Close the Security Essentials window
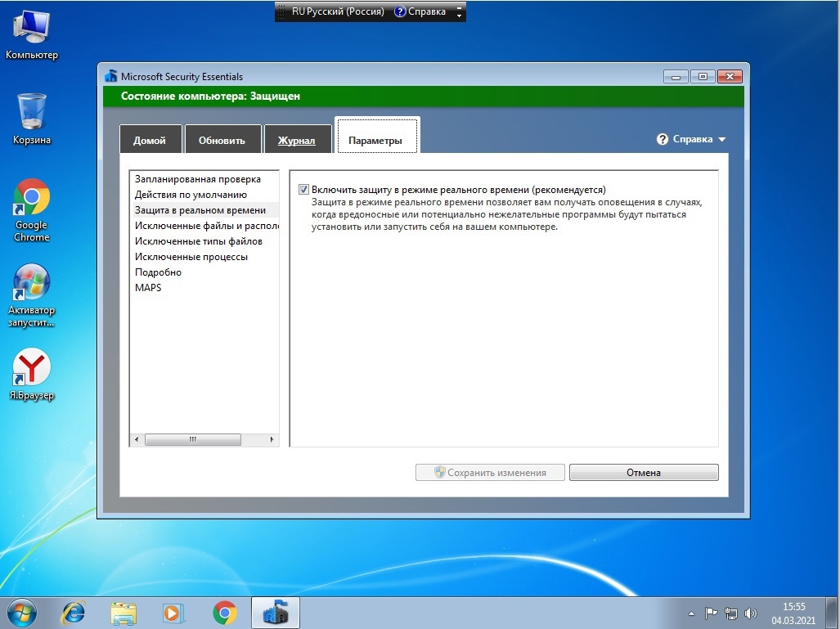This screenshot has height=629, width=840. click(x=730, y=77)
